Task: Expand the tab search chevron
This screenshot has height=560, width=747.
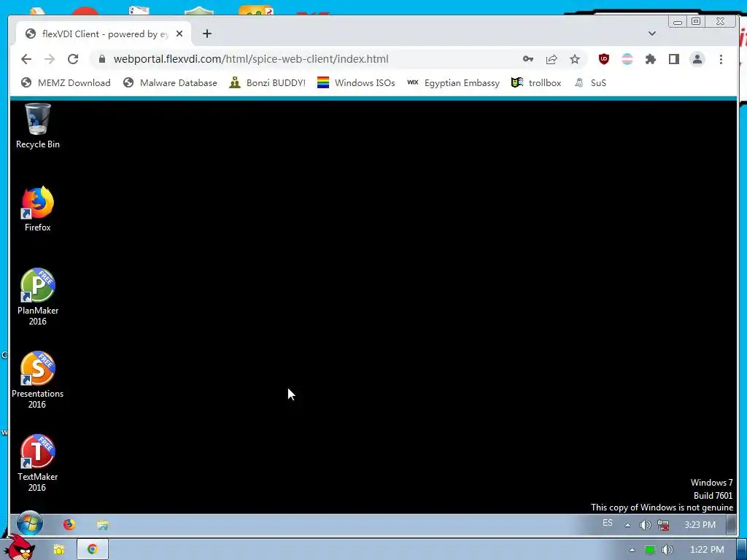Action: click(x=652, y=34)
